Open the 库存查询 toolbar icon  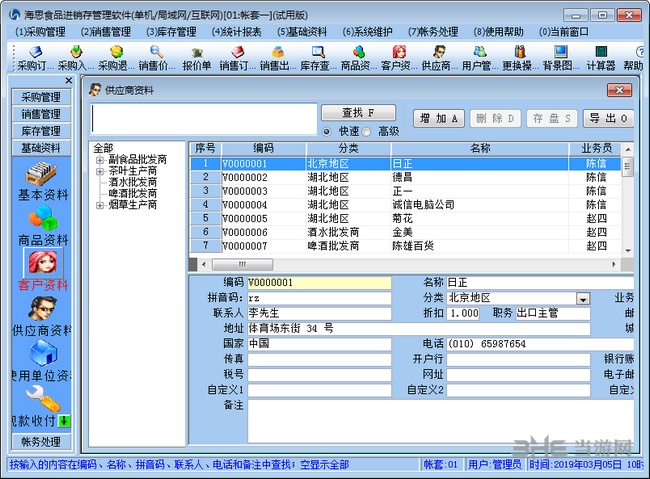point(318,58)
